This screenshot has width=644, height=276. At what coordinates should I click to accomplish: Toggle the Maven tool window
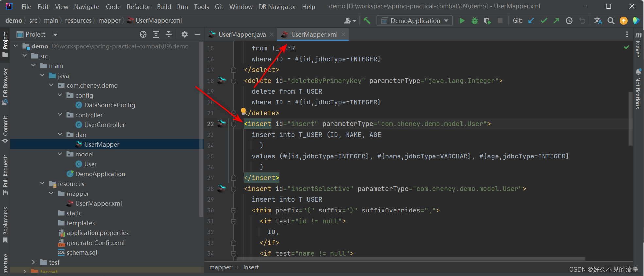[x=638, y=45]
